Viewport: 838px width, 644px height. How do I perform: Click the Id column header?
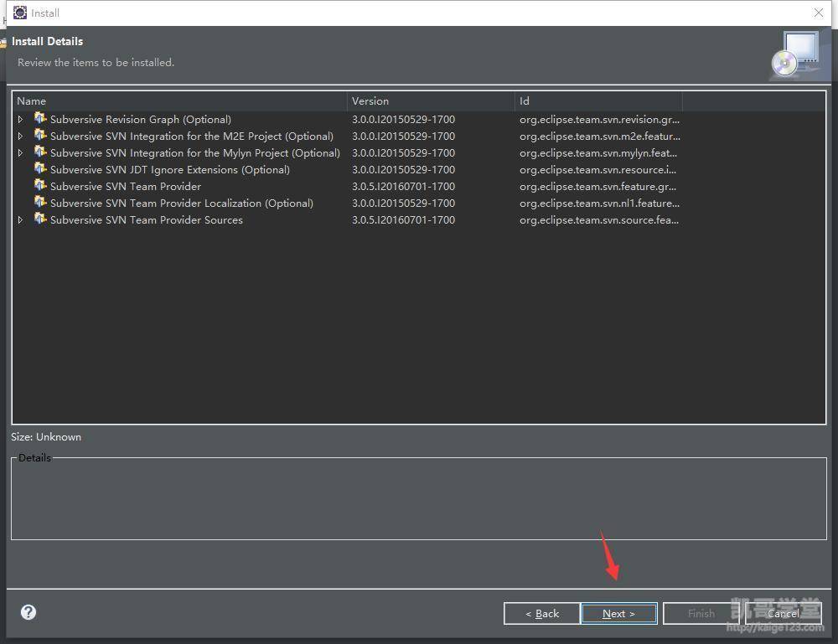pos(598,101)
